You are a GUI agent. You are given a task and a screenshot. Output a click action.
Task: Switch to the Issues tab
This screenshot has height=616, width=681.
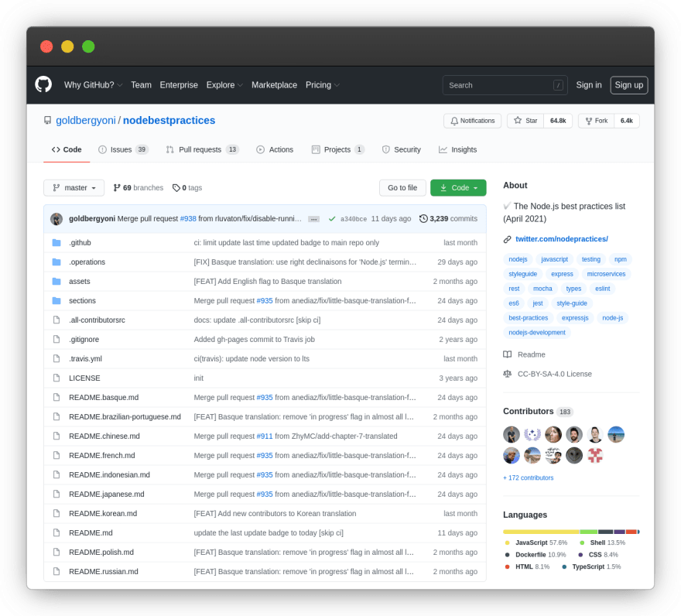[x=123, y=149]
